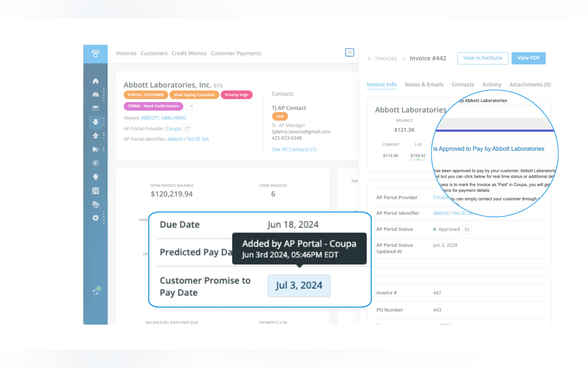Image resolution: width=588 pixels, height=368 pixels.
Task: Open the lightbulb insights icon
Action: [96, 177]
